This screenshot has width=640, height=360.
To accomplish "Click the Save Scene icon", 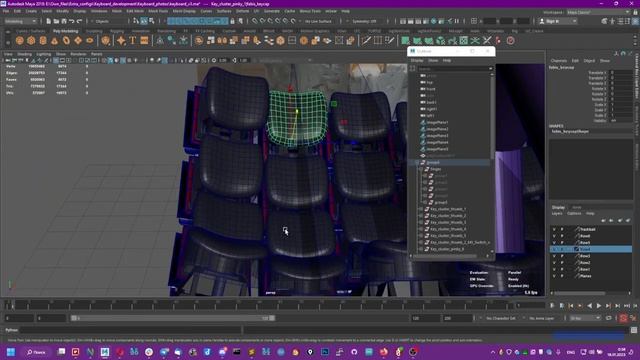I will pos(64,21).
